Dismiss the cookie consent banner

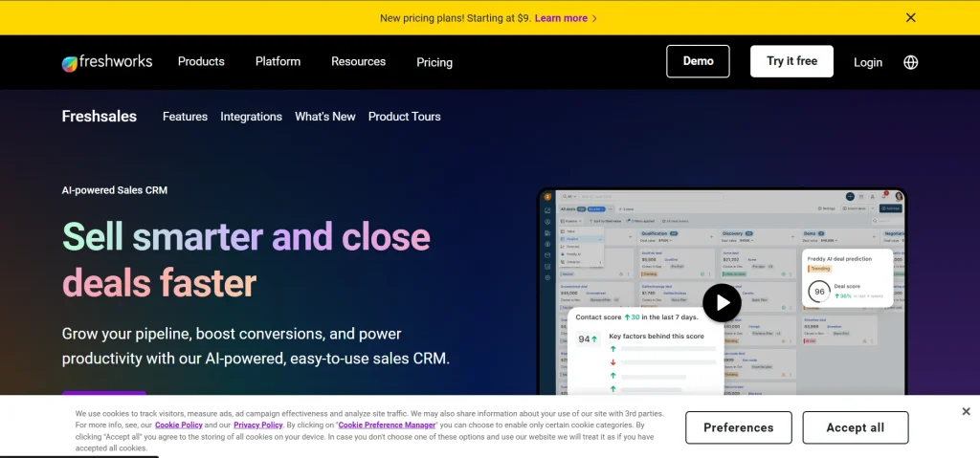966,411
